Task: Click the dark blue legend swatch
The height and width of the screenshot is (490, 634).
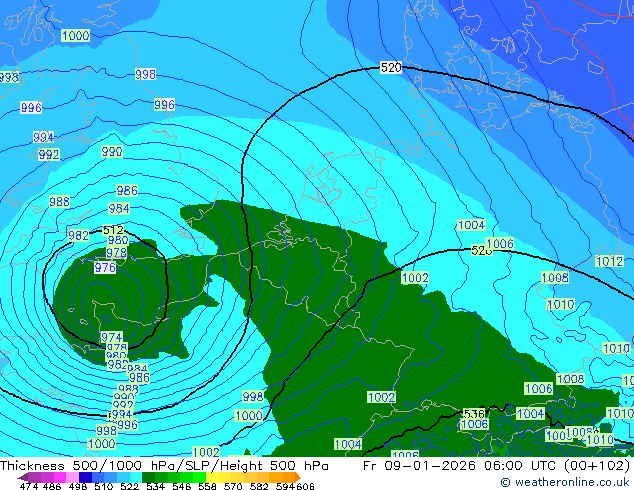Action: pos(85,477)
